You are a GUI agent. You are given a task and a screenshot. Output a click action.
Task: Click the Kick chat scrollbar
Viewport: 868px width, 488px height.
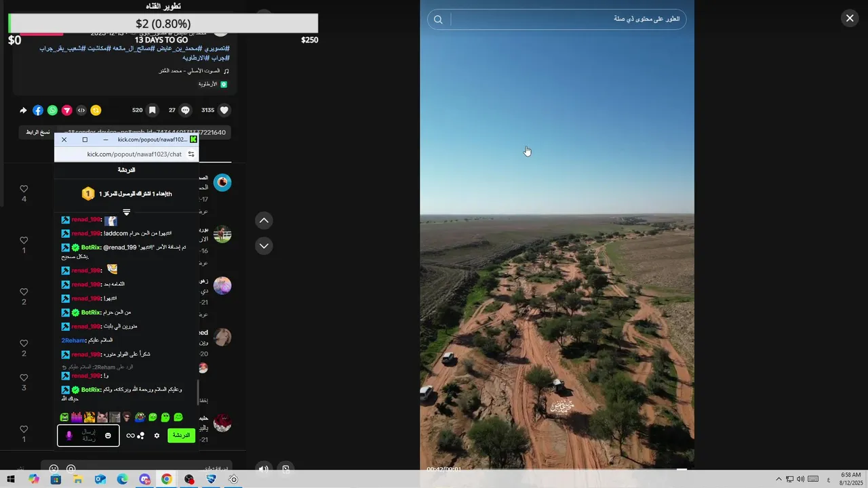[x=198, y=392]
